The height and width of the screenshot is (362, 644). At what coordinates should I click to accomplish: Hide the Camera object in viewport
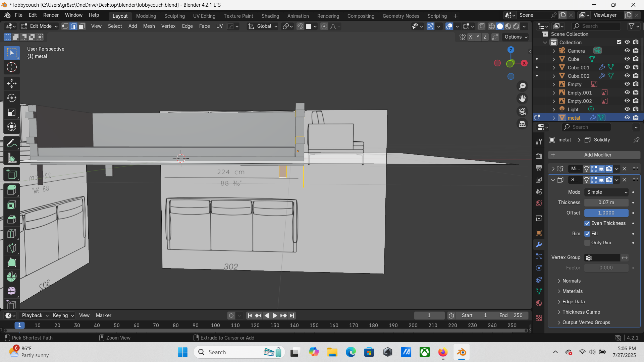[627, 51]
